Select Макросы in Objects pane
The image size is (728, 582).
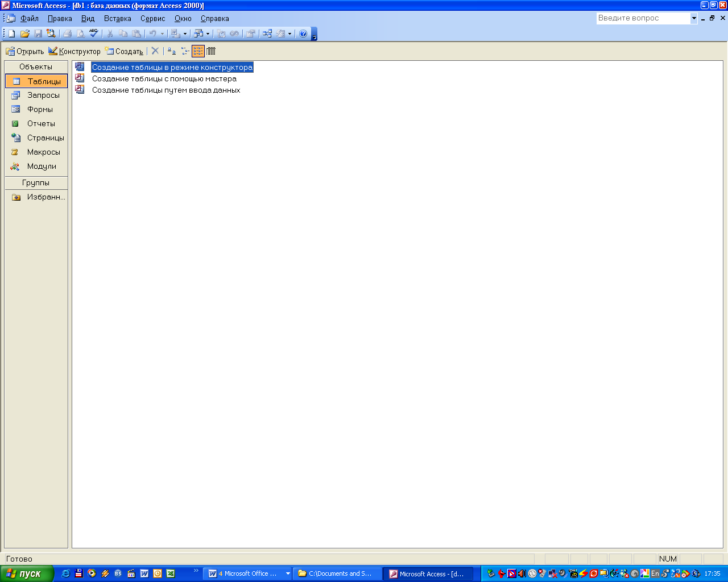(36, 152)
